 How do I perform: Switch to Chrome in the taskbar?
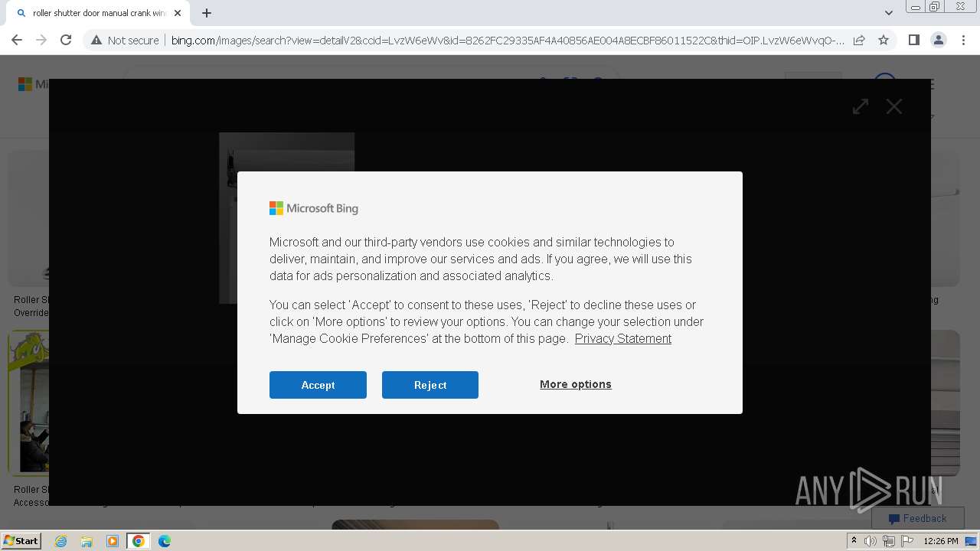click(139, 541)
